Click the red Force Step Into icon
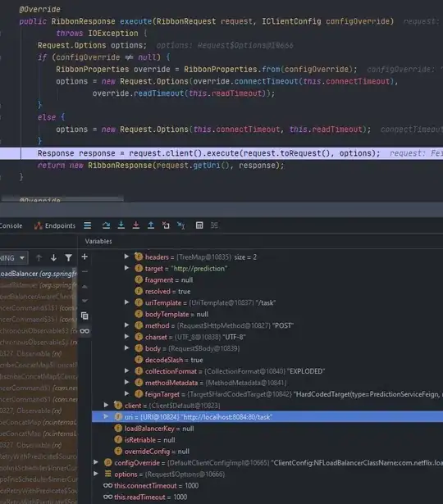This screenshot has width=443, height=504. click(x=135, y=225)
